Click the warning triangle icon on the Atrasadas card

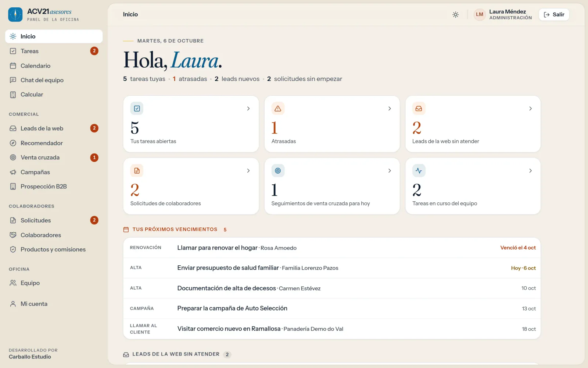(278, 109)
